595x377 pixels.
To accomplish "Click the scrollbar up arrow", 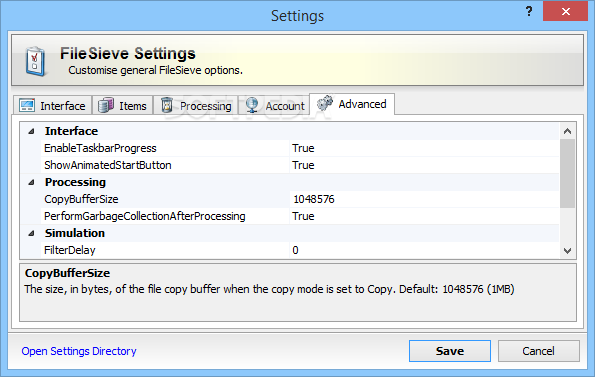I will click(567, 131).
